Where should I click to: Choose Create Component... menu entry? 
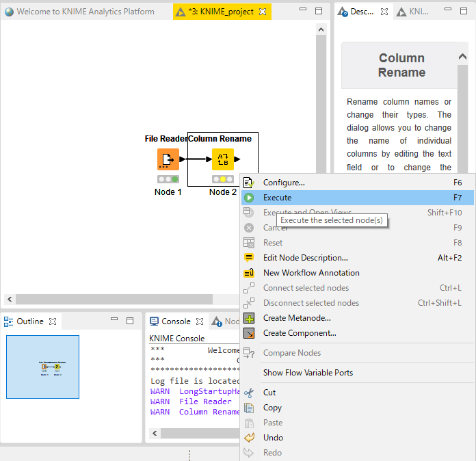tap(358, 333)
